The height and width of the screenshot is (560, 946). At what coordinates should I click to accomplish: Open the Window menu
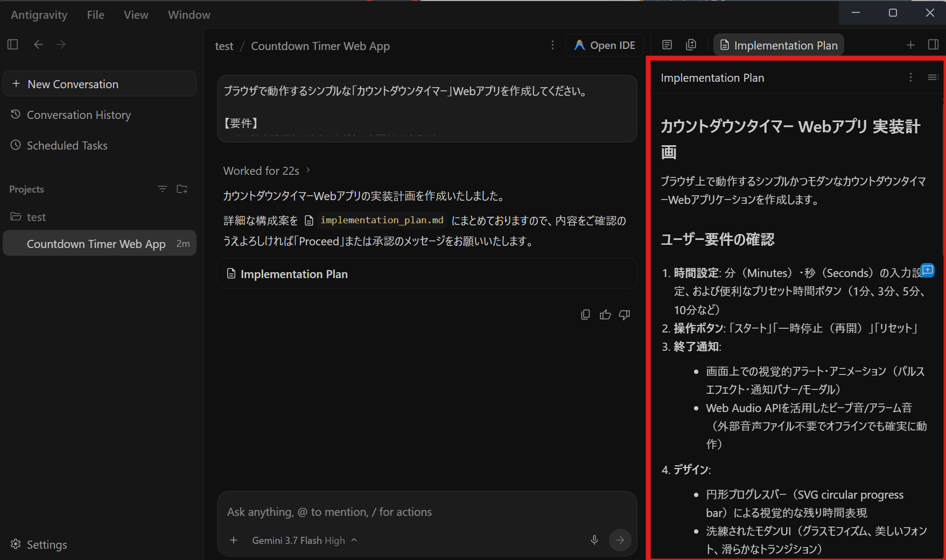[189, 15]
